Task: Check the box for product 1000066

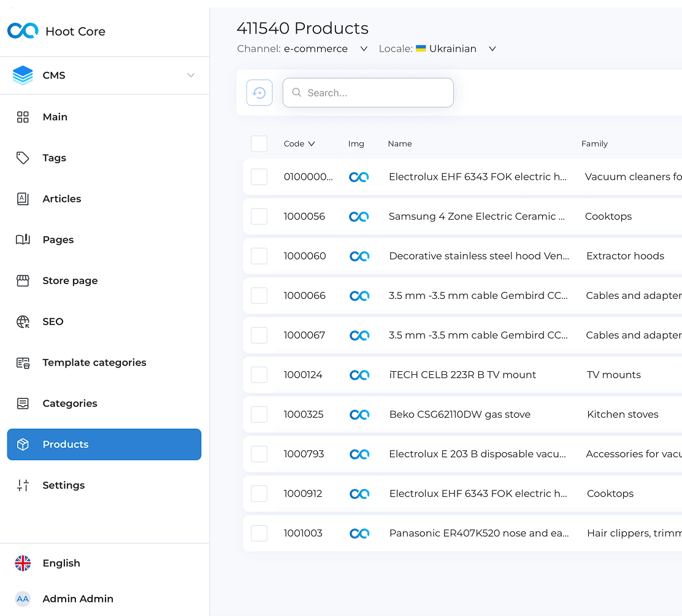Action: (259, 295)
